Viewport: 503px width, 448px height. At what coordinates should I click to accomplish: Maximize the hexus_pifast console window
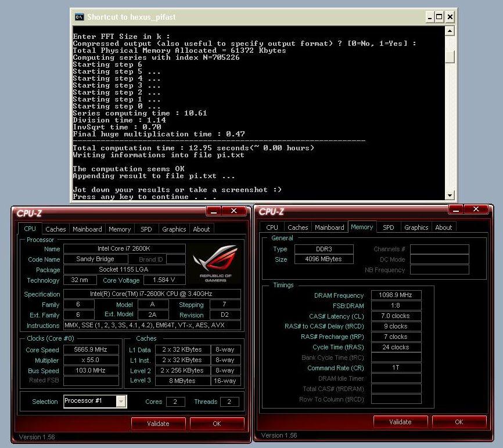click(x=439, y=17)
